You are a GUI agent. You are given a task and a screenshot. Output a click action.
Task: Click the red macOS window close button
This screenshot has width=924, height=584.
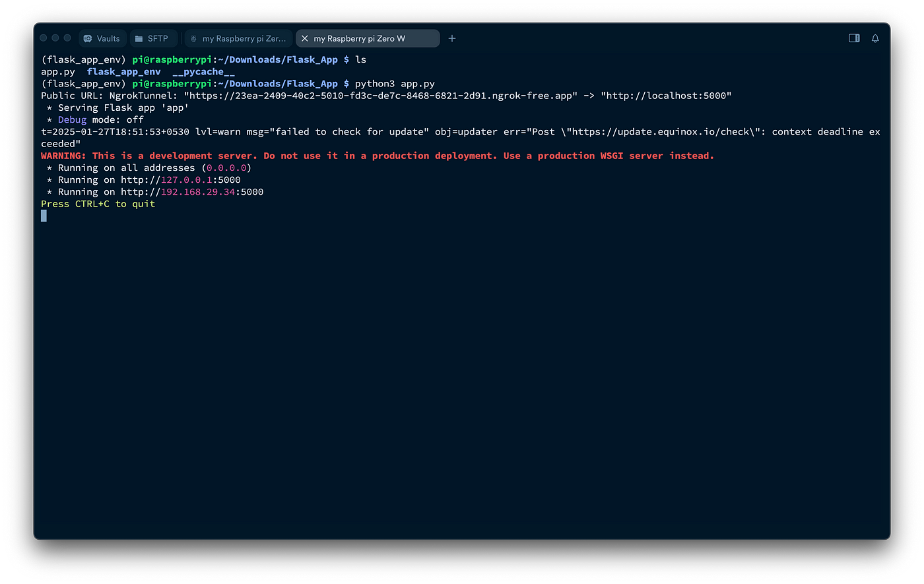click(44, 38)
